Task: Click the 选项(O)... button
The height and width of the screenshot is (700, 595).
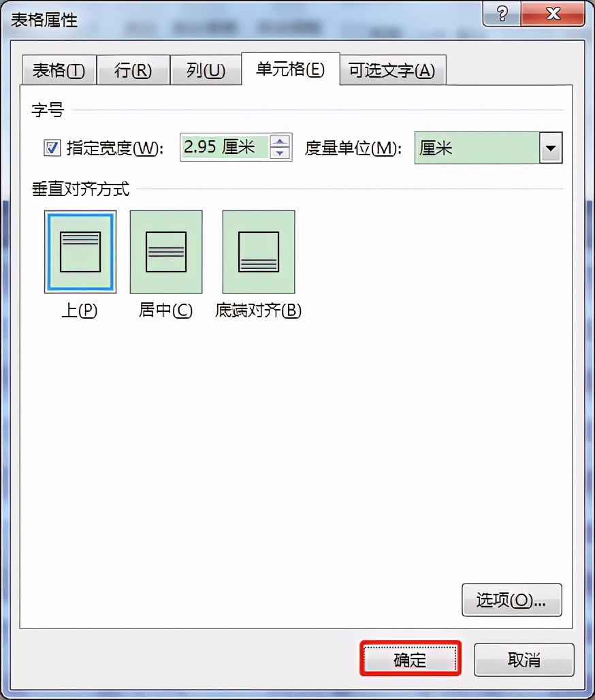Action: pyautogui.click(x=511, y=600)
